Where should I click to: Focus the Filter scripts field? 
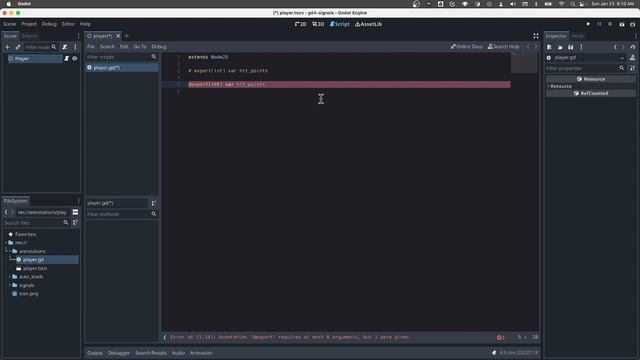(x=118, y=57)
